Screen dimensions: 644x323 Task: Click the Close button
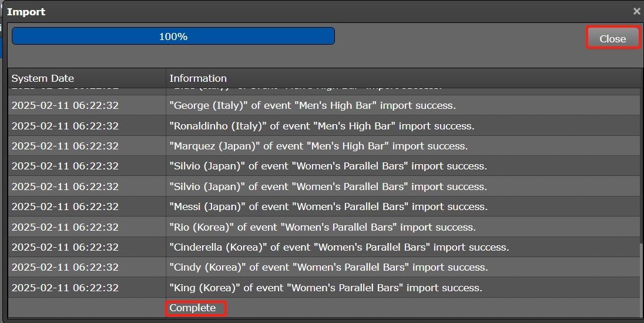click(x=612, y=38)
